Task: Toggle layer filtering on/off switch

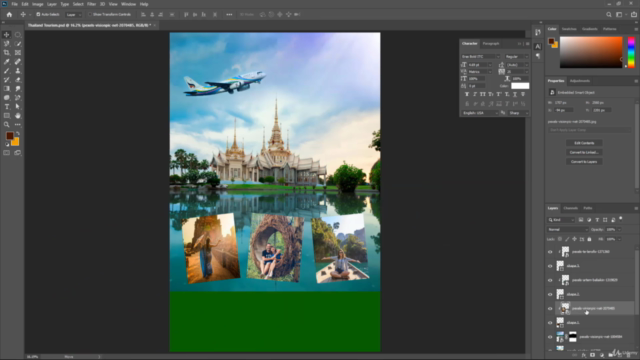Action: pos(620,219)
